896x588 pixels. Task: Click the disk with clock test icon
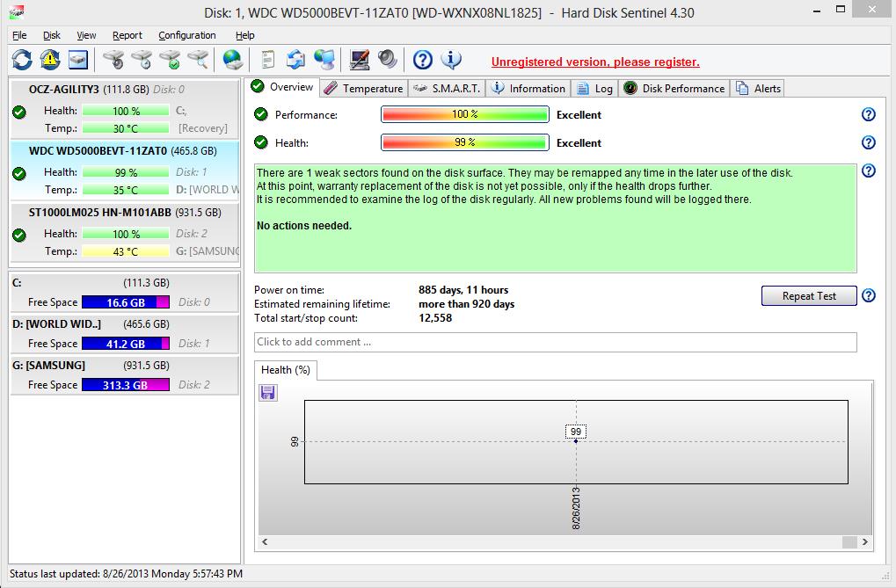coord(142,60)
